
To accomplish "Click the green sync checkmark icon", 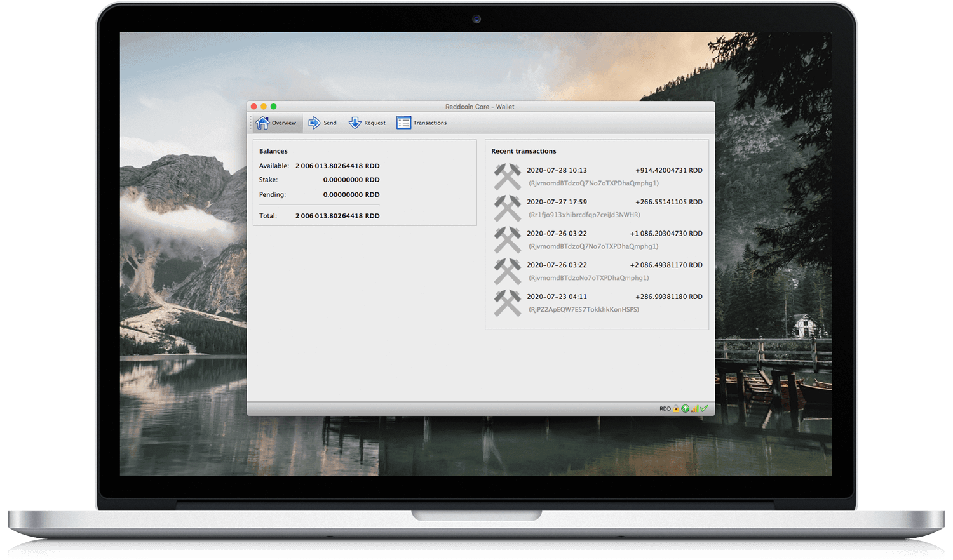I will point(704,408).
